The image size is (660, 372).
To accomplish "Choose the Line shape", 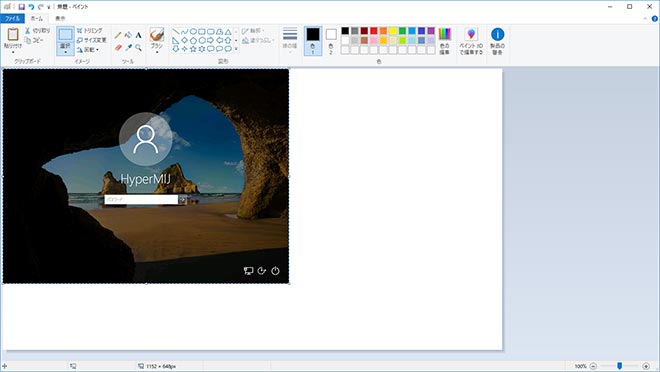I will (176, 32).
